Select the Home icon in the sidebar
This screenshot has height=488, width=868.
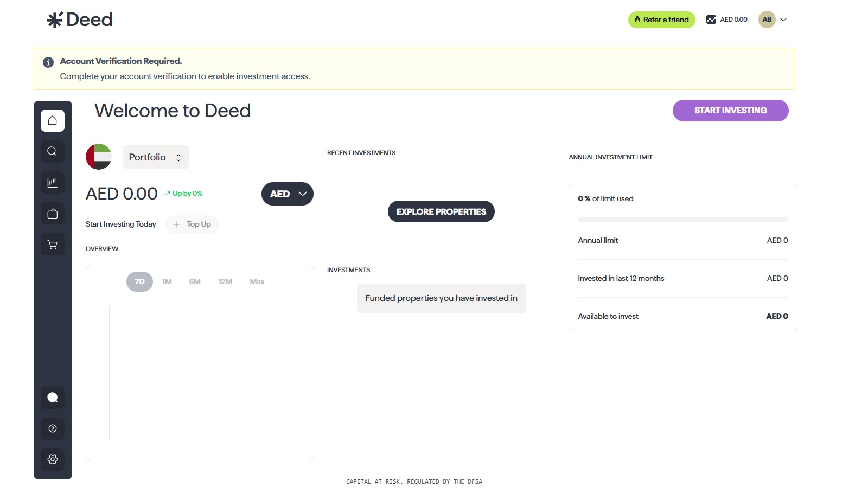click(52, 120)
